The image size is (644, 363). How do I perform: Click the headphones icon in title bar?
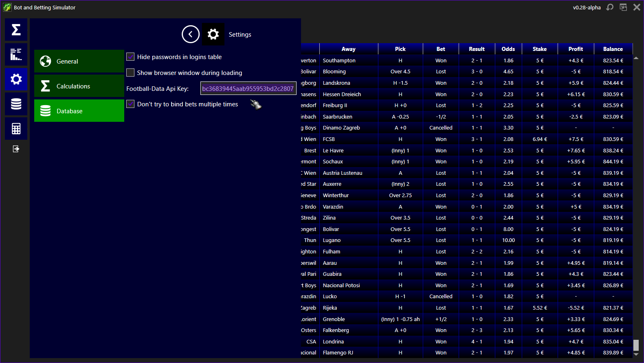coord(610,7)
